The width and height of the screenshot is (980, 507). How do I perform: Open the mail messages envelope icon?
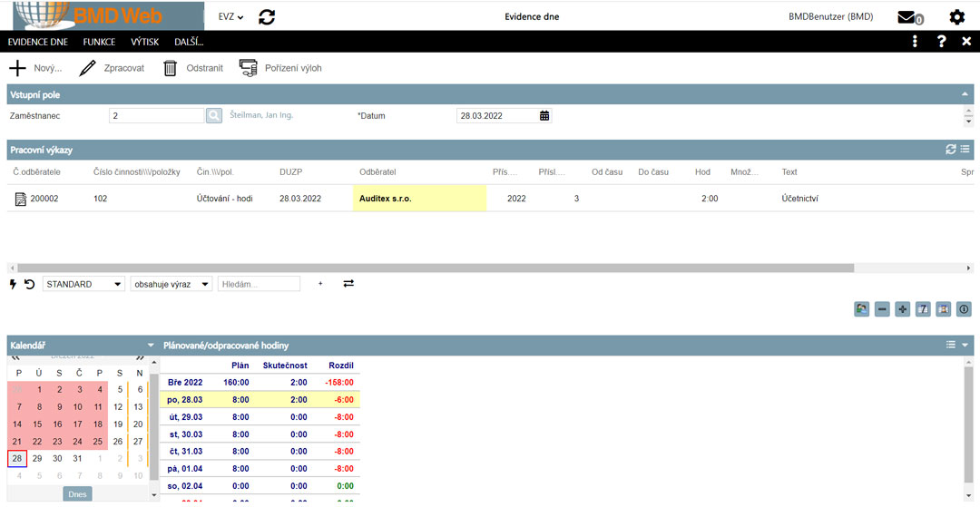(908, 17)
